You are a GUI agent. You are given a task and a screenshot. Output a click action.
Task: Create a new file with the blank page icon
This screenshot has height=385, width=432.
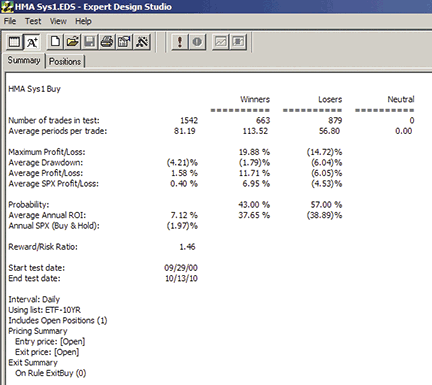(x=56, y=42)
